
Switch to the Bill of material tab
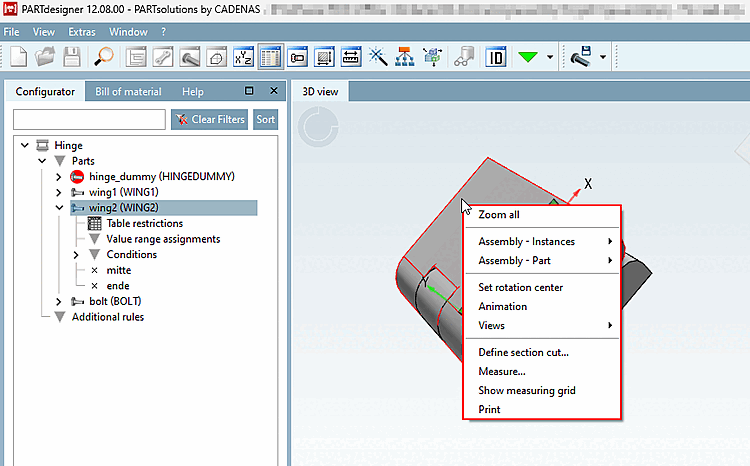(x=128, y=91)
